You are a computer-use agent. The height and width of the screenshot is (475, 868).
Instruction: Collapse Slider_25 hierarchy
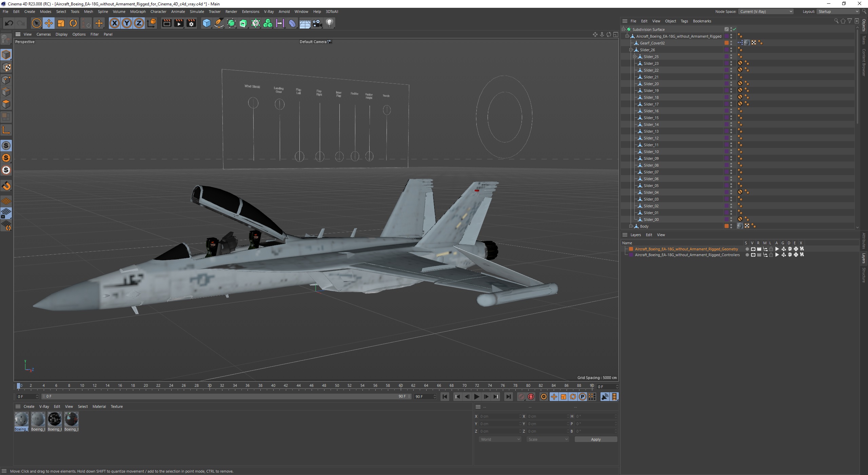pyautogui.click(x=635, y=56)
